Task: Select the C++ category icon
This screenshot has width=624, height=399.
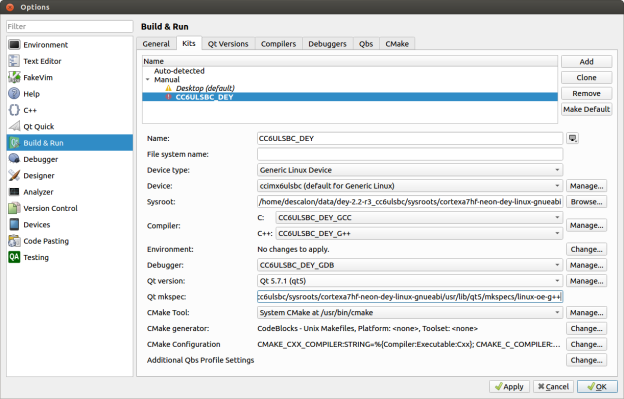Action: [14, 110]
